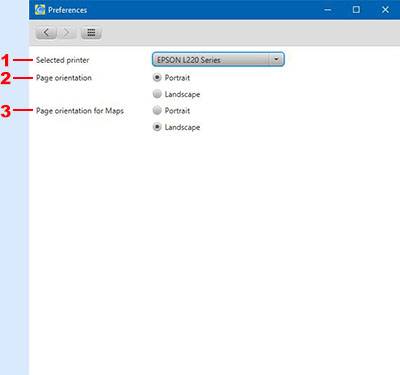Go back using the left arrow button

pos(46,33)
